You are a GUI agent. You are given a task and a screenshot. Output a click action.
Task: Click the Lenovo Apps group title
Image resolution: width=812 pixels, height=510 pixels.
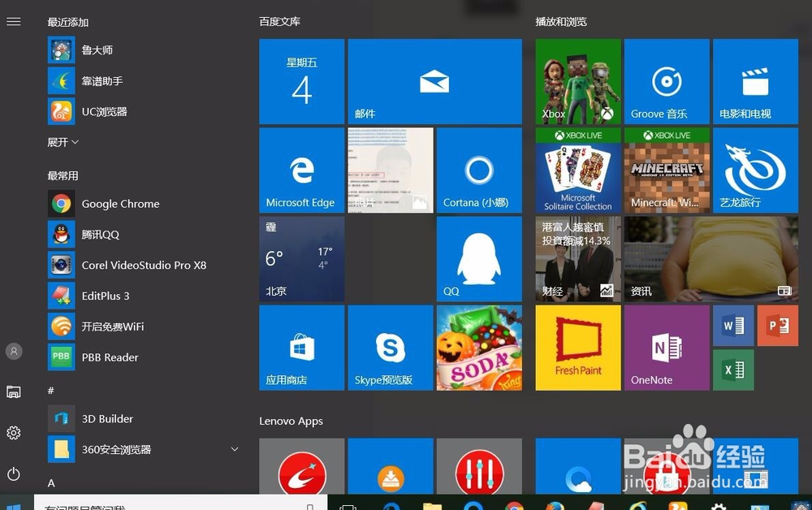pyautogui.click(x=291, y=421)
